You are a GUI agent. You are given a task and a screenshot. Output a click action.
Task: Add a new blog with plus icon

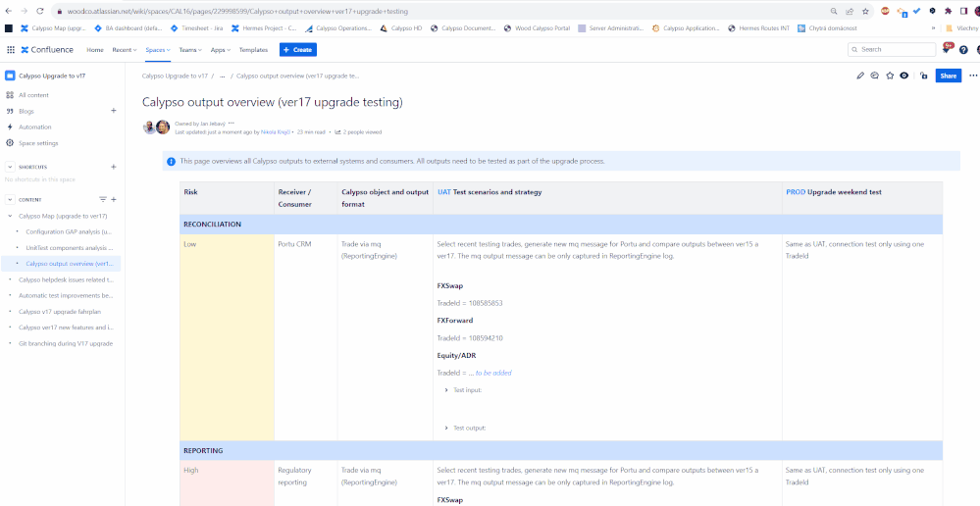pos(113,111)
